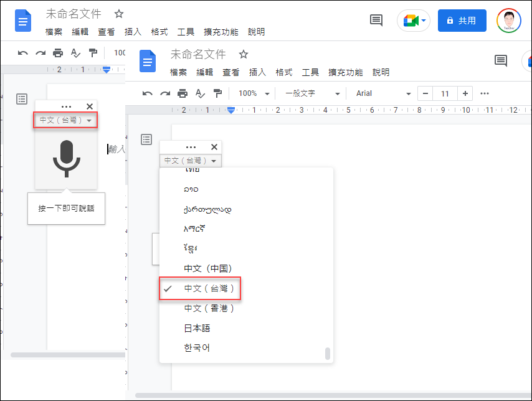Increase font size with plus button
Image resolution: width=532 pixels, height=401 pixels.
(465, 93)
